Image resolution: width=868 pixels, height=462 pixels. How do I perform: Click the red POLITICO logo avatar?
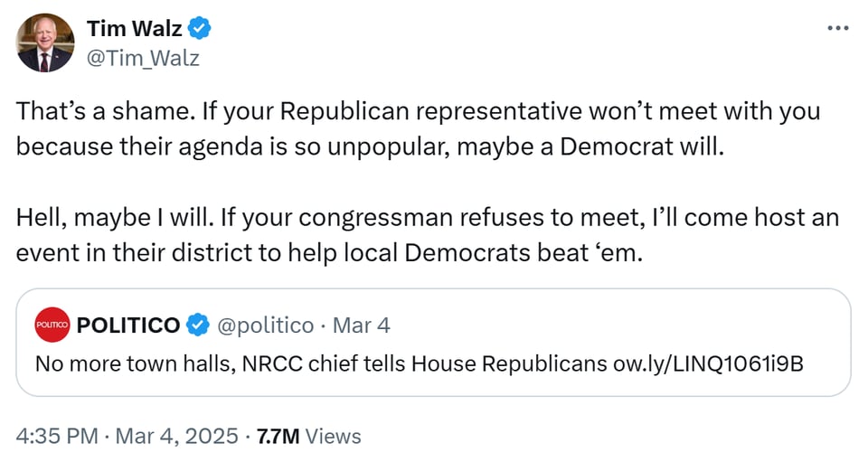click(x=52, y=325)
